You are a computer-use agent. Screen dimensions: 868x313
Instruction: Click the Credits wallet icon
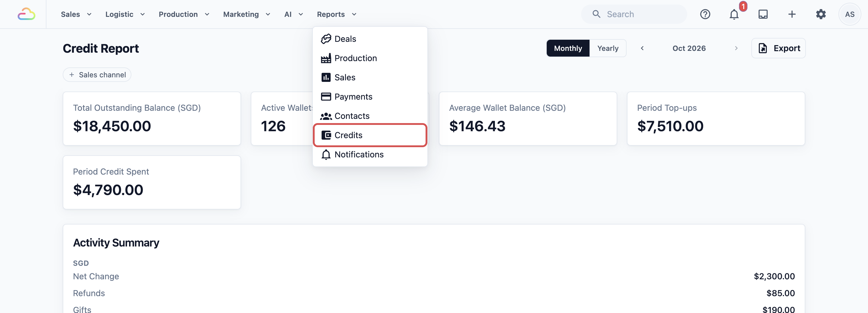(x=326, y=135)
